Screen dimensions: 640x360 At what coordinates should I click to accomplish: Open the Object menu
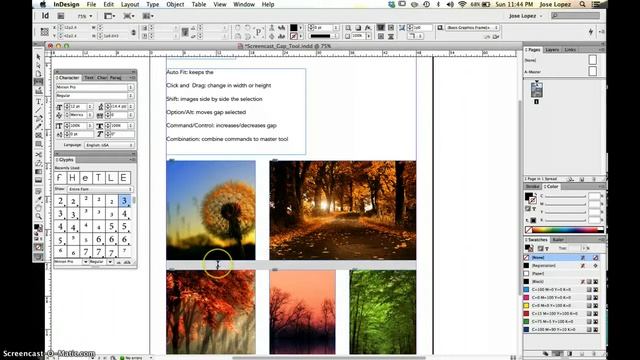(175, 4)
